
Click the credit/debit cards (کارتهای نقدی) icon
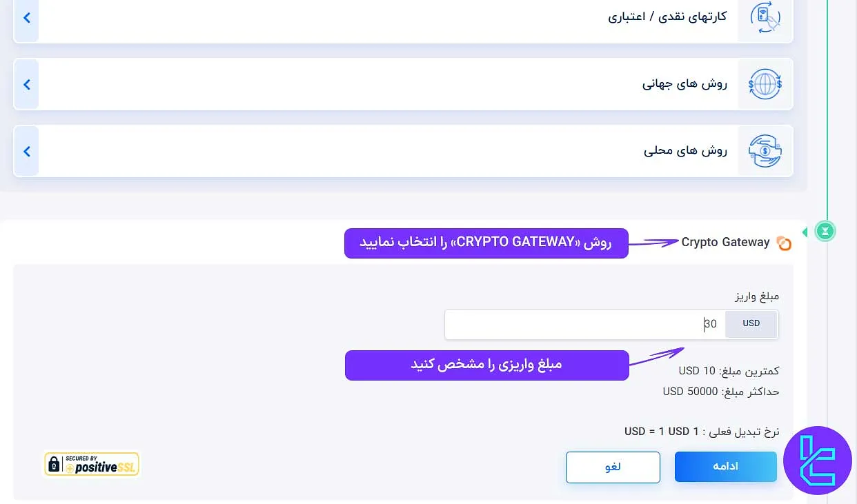point(765,19)
